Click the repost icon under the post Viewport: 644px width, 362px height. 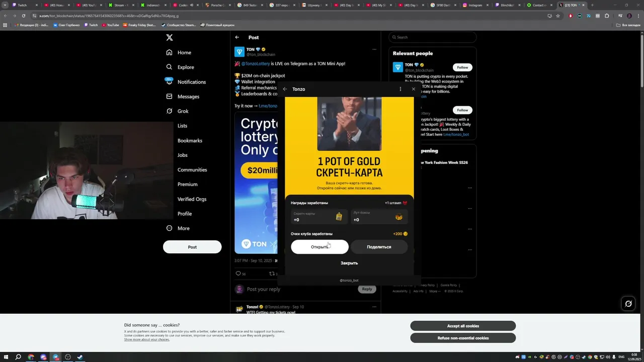272,274
